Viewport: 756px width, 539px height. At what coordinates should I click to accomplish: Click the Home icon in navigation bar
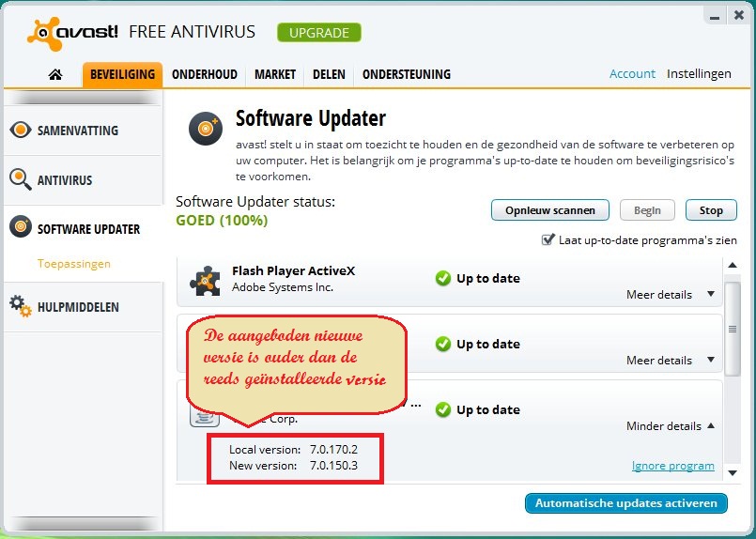(55, 74)
